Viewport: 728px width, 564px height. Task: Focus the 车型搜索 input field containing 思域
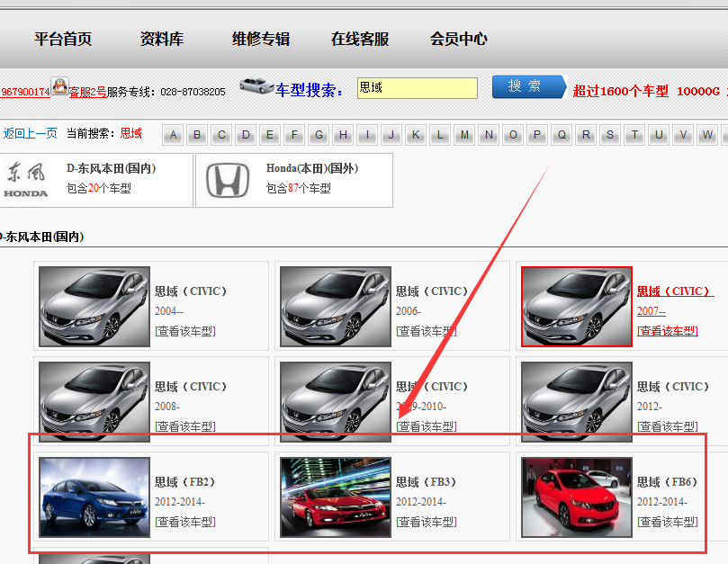pos(418,88)
